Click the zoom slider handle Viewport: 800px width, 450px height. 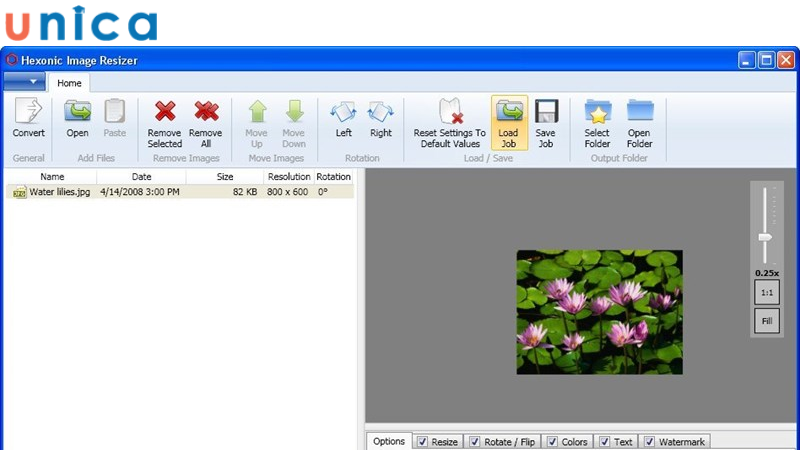pyautogui.click(x=765, y=237)
